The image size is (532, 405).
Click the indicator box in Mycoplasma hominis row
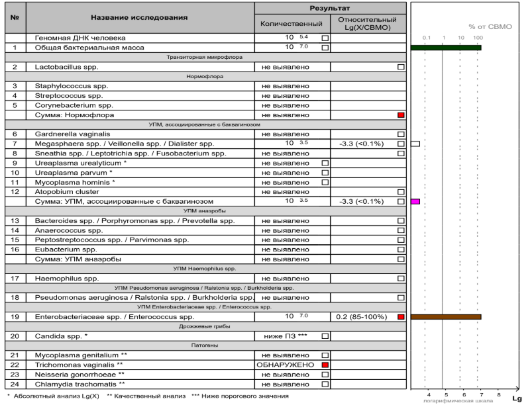325,183
